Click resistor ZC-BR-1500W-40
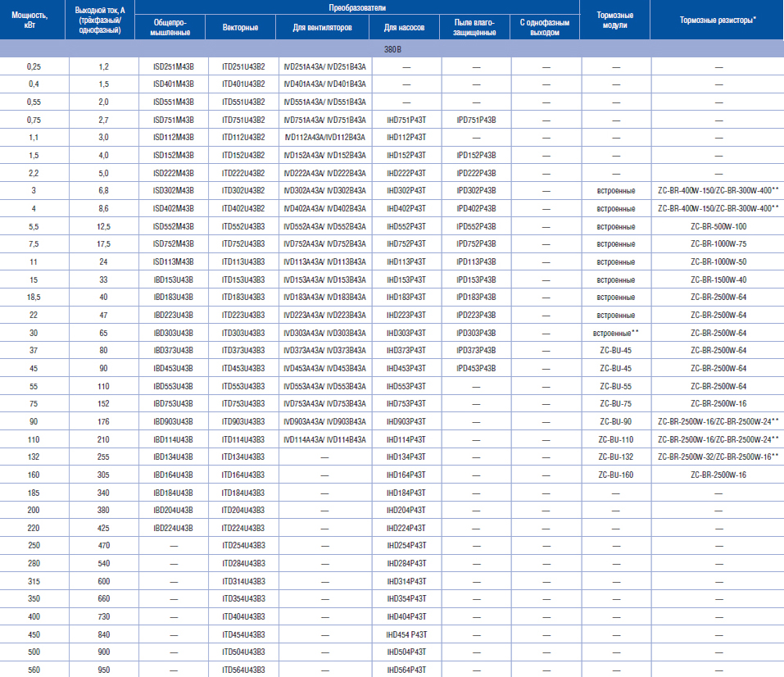 (x=718, y=279)
